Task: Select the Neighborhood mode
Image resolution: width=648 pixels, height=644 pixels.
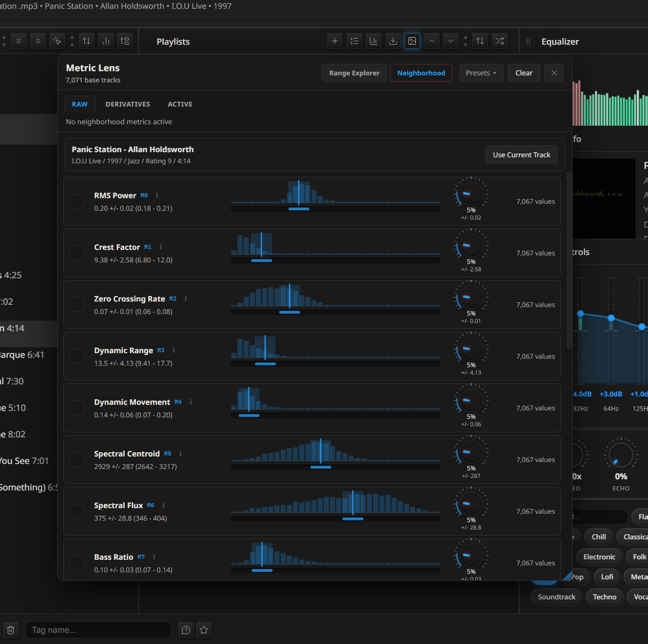Action: click(421, 73)
